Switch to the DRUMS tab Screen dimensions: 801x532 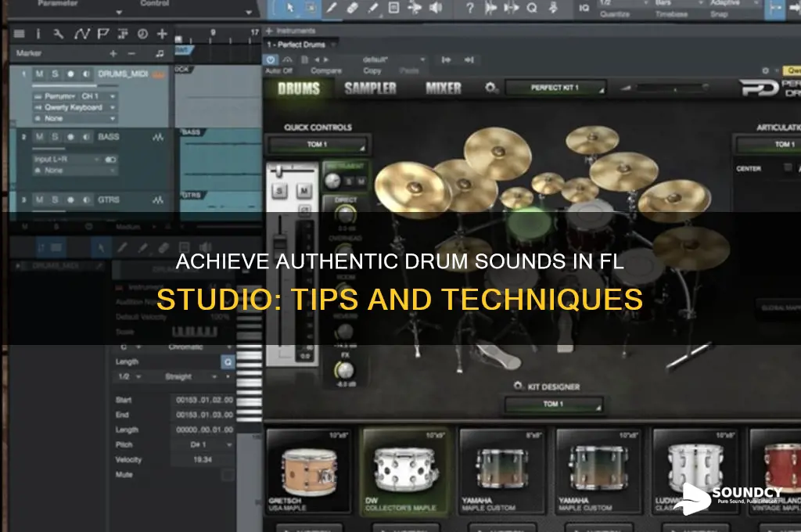(299, 88)
